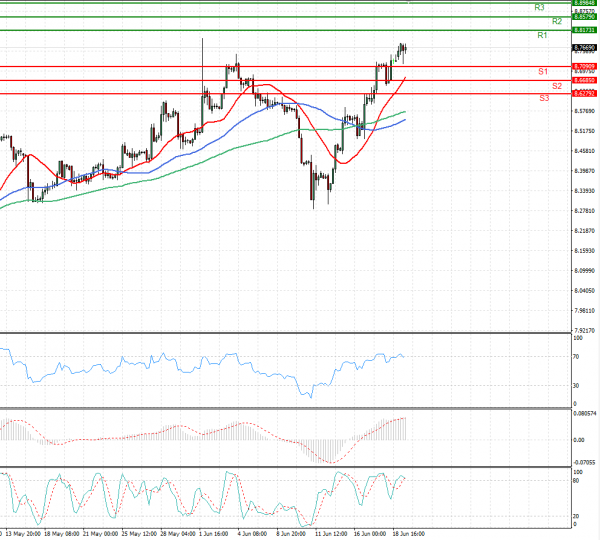Click the 8.09990 price axis value
The height and width of the screenshot is (540, 600).
(584, 271)
